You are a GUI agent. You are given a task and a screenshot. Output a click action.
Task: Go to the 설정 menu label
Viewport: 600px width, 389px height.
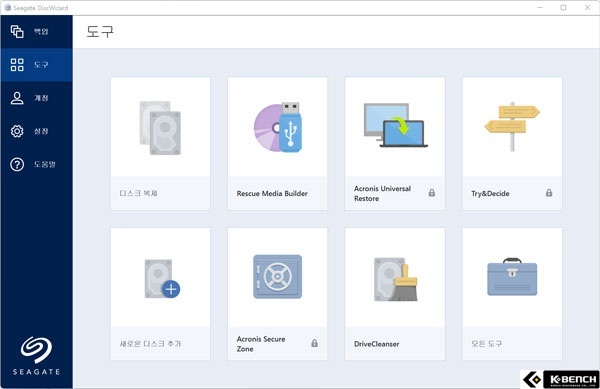[41, 131]
